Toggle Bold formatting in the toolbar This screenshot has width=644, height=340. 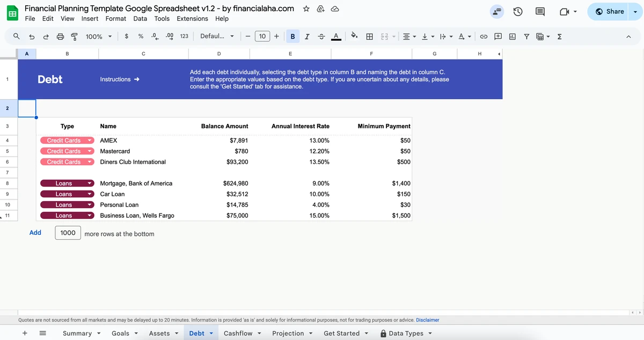point(292,36)
